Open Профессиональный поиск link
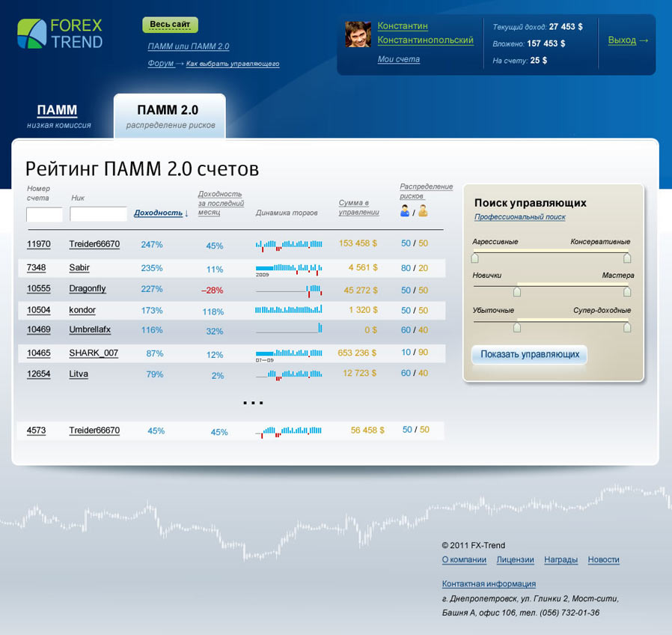 click(519, 217)
